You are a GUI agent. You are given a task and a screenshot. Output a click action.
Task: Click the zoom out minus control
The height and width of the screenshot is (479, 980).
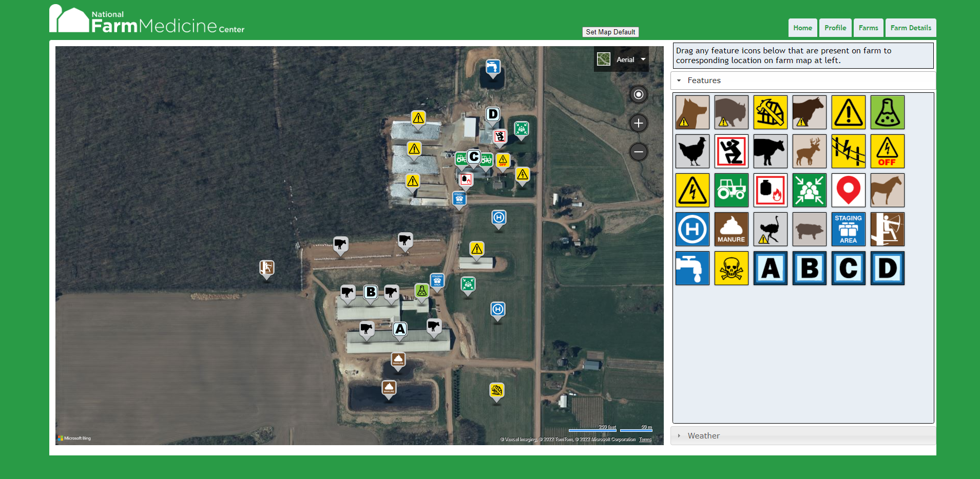(638, 151)
